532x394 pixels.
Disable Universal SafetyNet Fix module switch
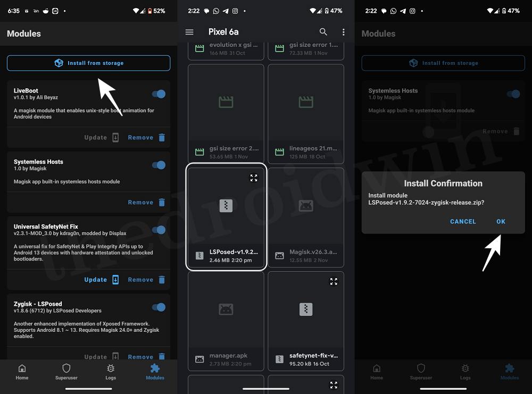(x=159, y=230)
